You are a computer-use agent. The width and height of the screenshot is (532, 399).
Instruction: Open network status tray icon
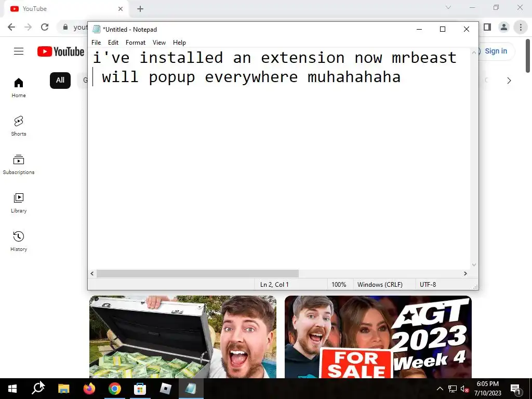pos(453,389)
